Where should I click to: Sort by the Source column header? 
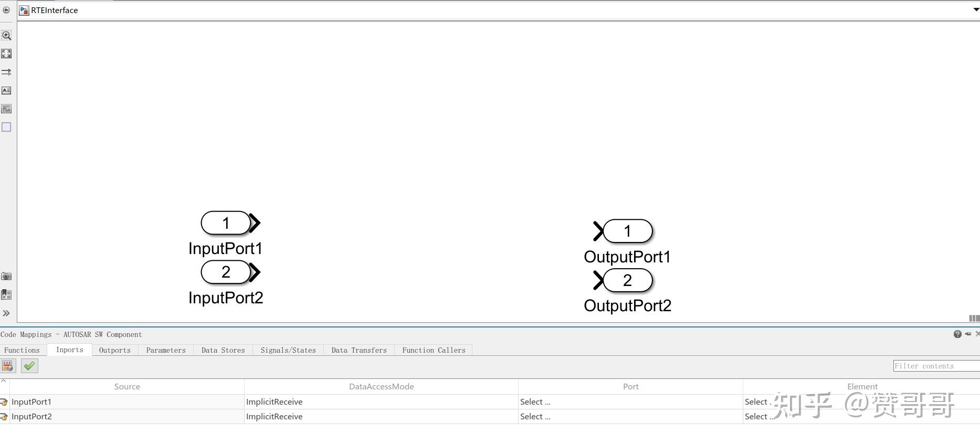[x=127, y=387]
